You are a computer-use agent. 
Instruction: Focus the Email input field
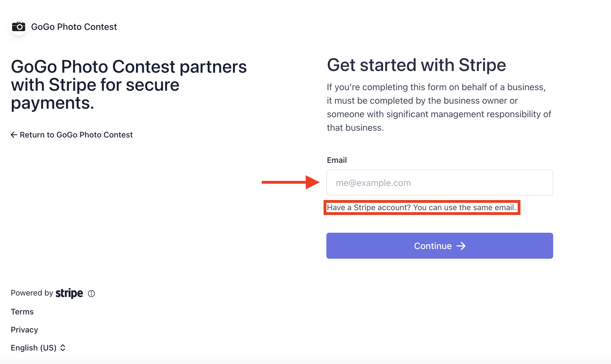[x=439, y=183]
